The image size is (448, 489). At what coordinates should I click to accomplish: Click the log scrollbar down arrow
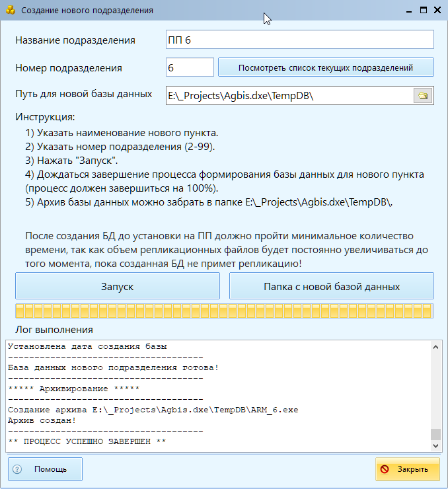point(436,446)
